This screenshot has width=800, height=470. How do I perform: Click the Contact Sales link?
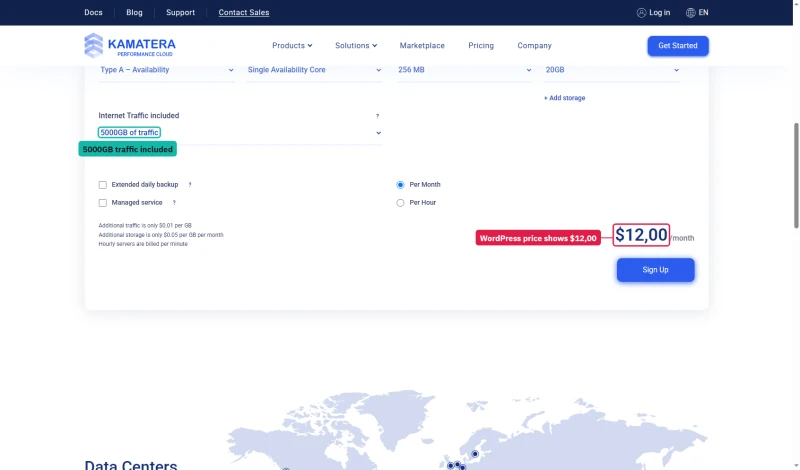click(244, 12)
